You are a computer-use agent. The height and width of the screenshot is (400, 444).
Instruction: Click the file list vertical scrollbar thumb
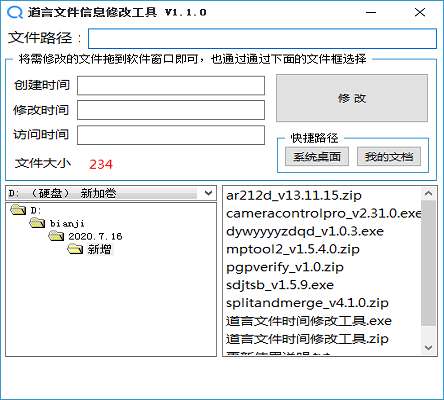point(429,263)
